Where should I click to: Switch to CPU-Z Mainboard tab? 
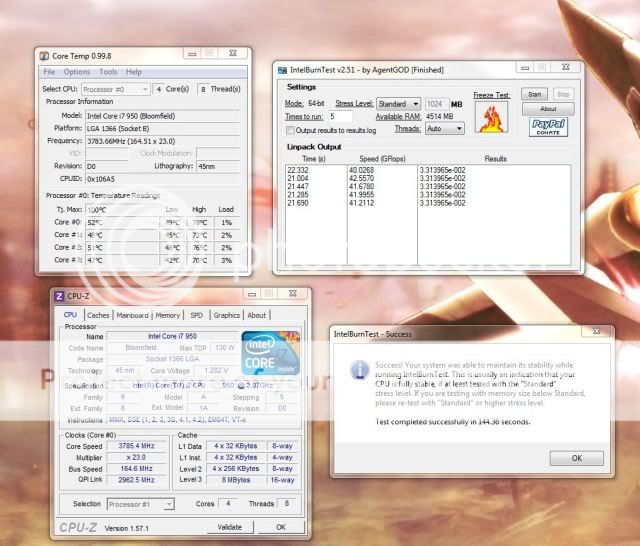point(132,315)
